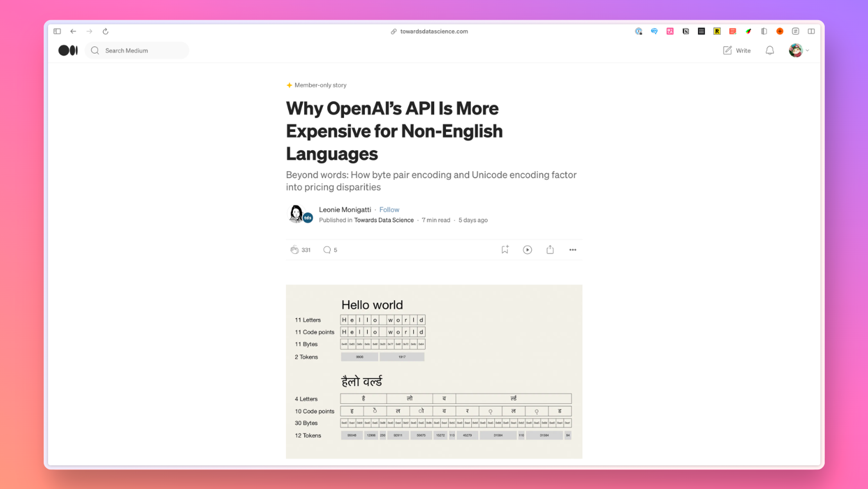Click the Search Medium field
This screenshot has width=868, height=489.
click(137, 50)
